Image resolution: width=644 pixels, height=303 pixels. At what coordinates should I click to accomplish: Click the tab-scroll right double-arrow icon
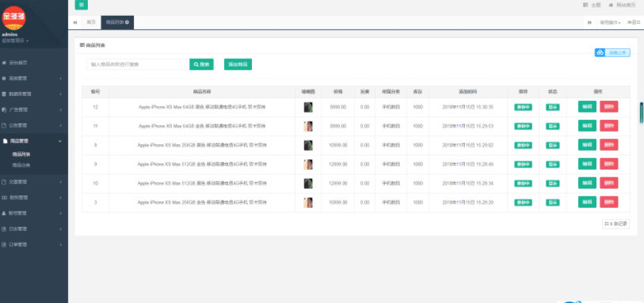pos(590,22)
